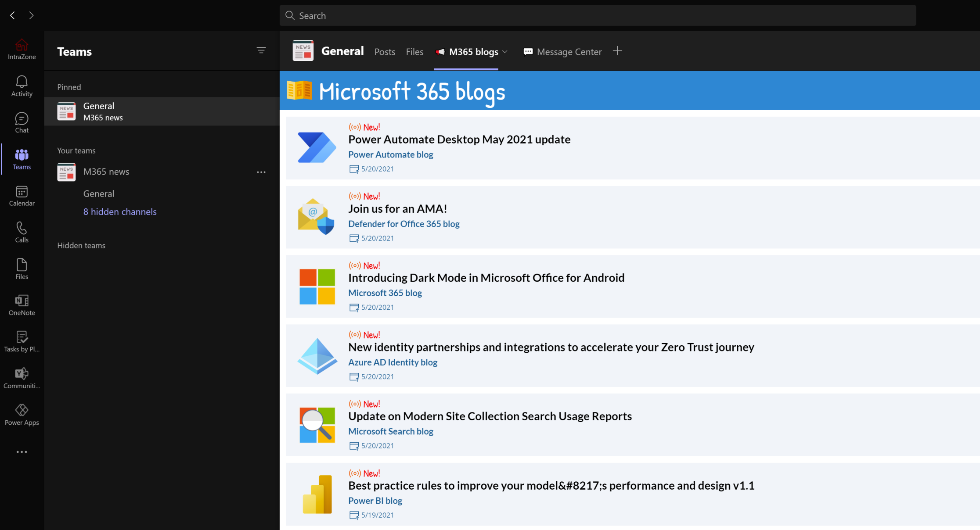Viewport: 980px width, 530px height.
Task: Expand the 8 hidden channels list
Action: pyautogui.click(x=120, y=211)
